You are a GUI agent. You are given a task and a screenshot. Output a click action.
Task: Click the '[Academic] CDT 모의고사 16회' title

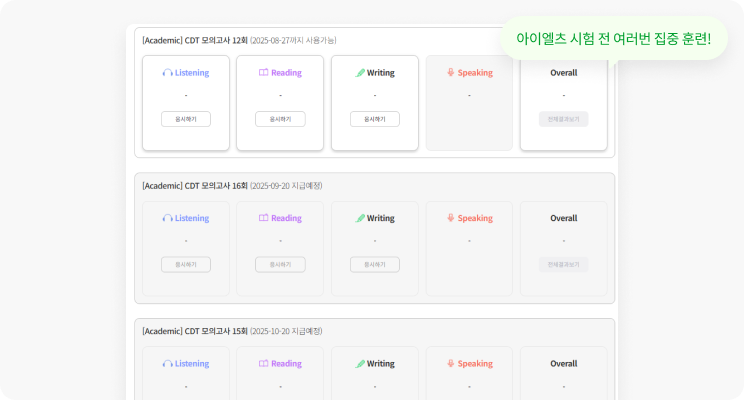195,186
